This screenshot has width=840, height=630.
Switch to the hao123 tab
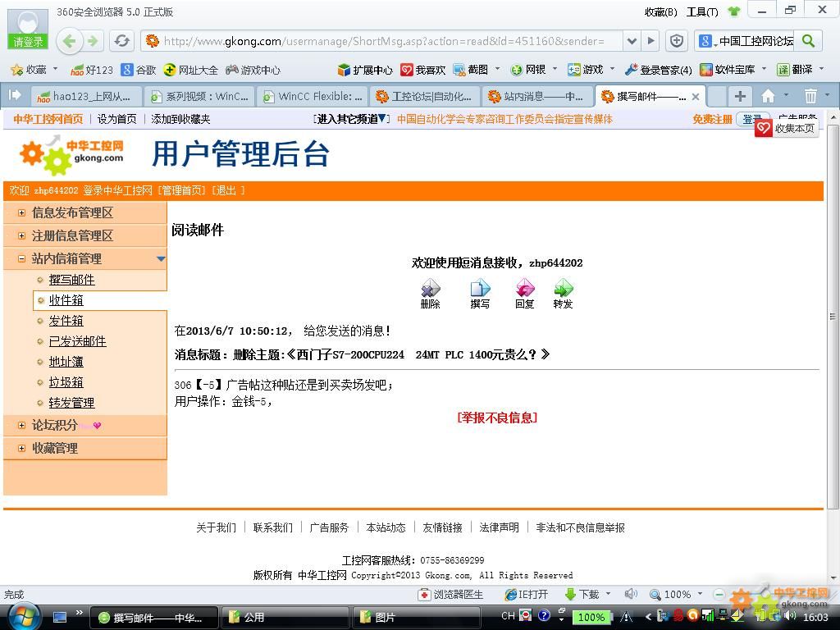(86, 97)
